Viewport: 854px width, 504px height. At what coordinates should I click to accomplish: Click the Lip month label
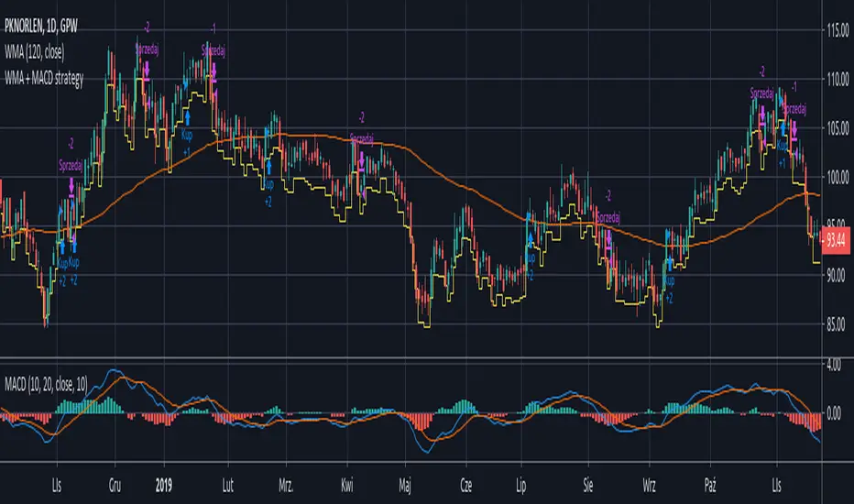(x=521, y=486)
